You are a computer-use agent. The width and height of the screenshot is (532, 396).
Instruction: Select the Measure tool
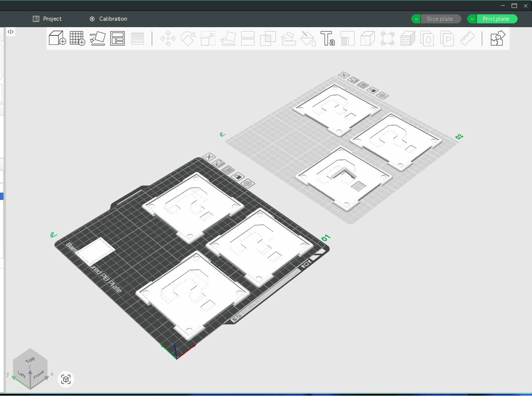467,38
